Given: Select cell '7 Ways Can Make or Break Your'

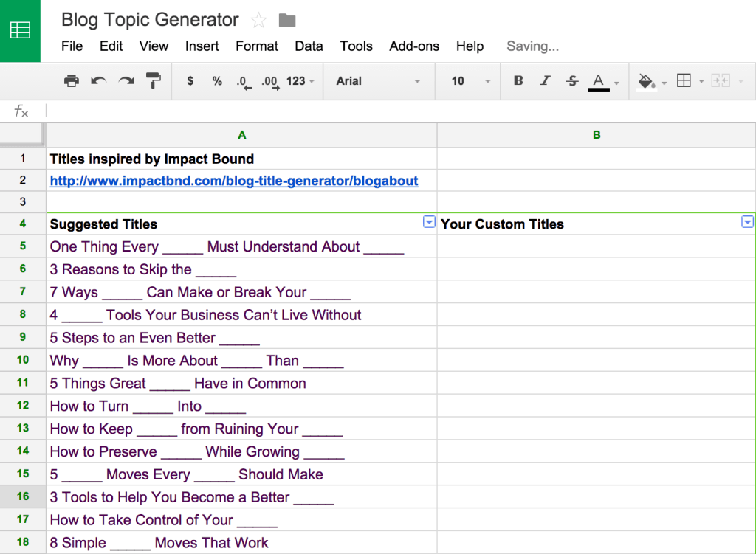Looking at the screenshot, I should point(241,292).
